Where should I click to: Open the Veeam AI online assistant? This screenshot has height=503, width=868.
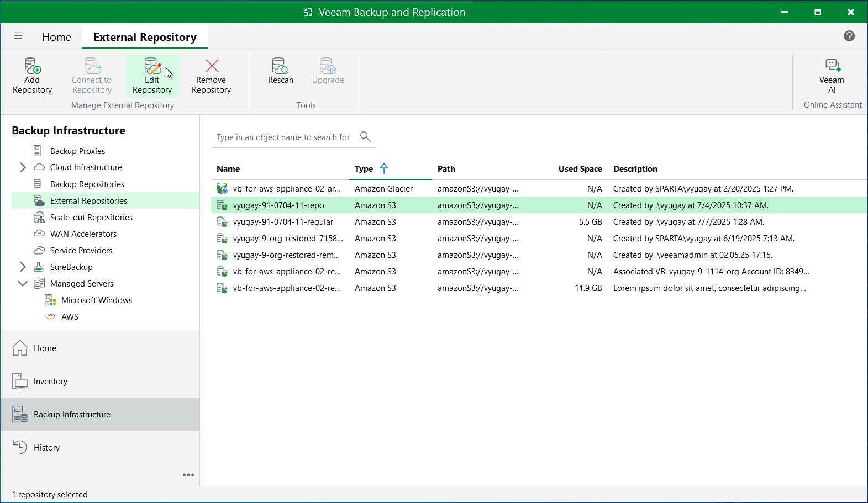pyautogui.click(x=832, y=66)
